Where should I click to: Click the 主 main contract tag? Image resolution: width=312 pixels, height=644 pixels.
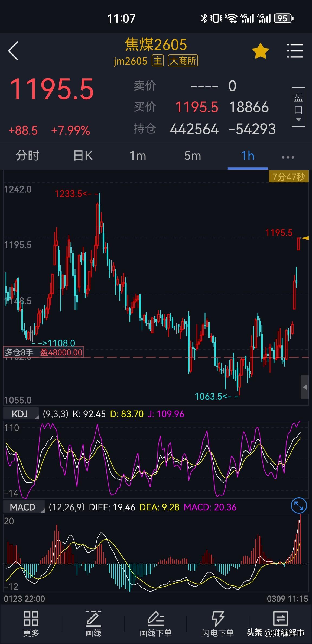click(x=158, y=61)
